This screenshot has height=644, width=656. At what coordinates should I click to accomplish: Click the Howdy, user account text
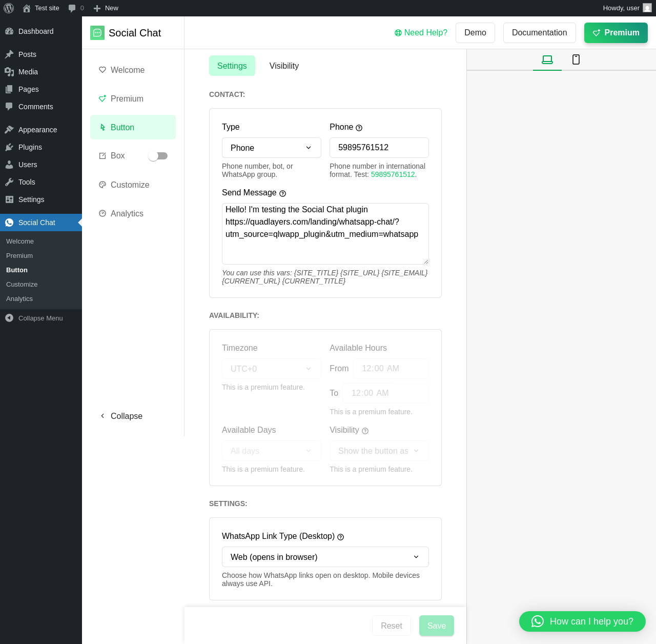(621, 8)
